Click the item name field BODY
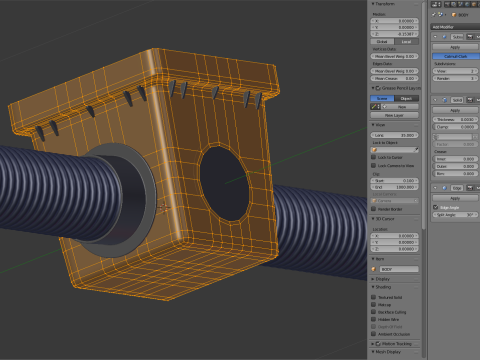The image size is (480, 360). (x=399, y=269)
